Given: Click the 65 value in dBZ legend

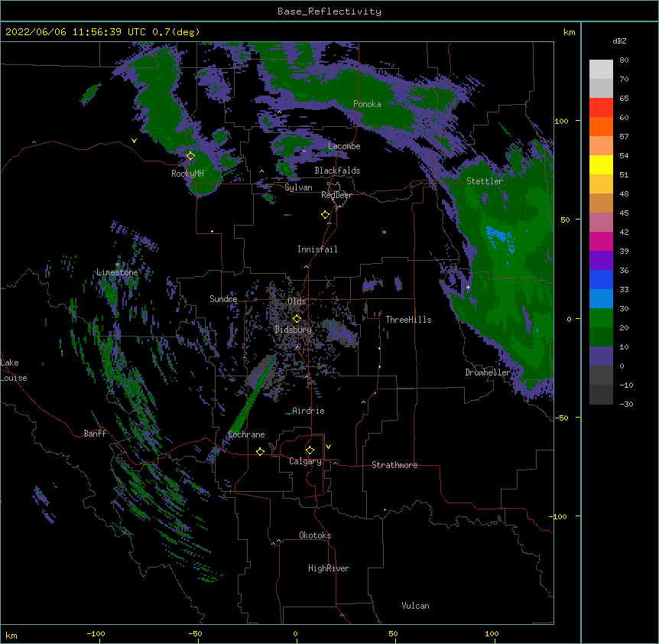Looking at the screenshot, I should point(624,99).
